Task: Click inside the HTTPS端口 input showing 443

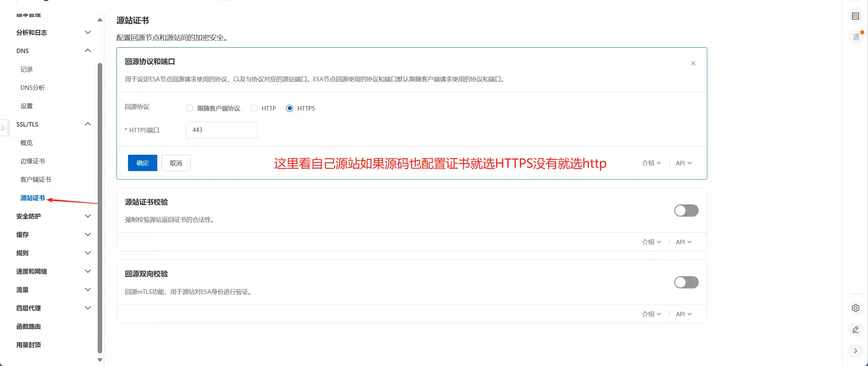Action: (221, 130)
